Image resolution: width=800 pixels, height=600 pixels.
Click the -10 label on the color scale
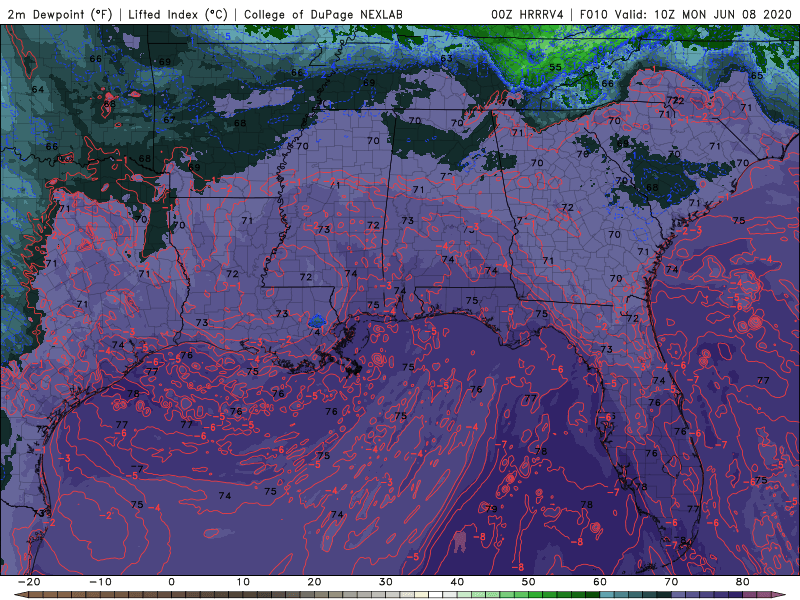[x=100, y=582]
